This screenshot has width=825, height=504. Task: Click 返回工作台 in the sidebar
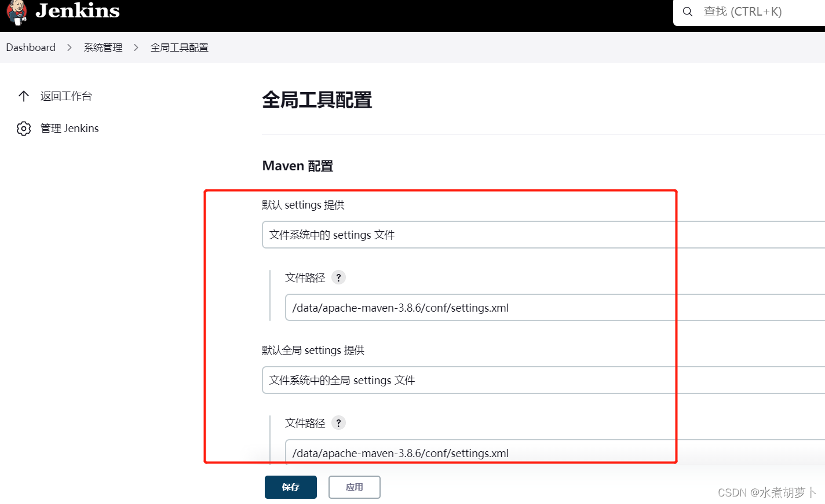(67, 96)
